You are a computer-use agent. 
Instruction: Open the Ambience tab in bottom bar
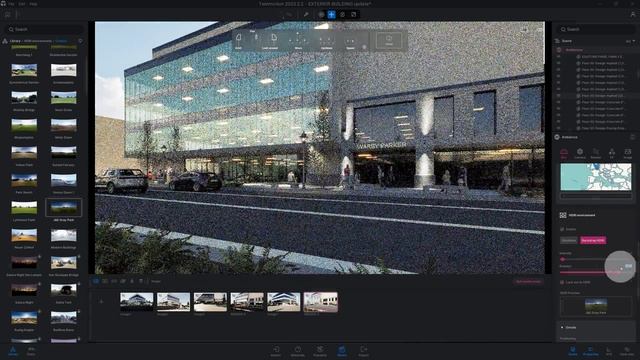pyautogui.click(x=298, y=351)
